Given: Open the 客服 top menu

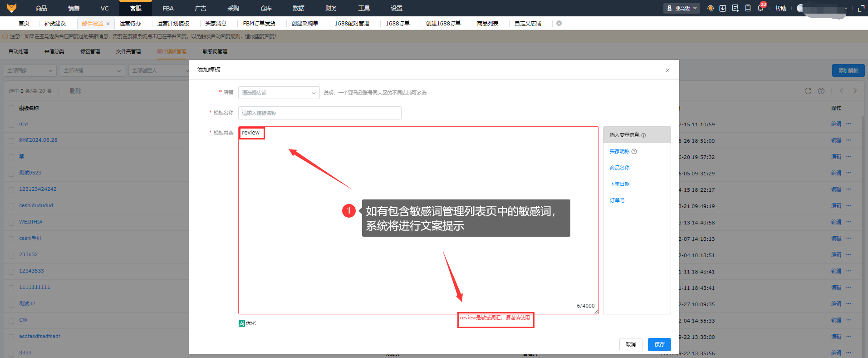Looking at the screenshot, I should pos(135,8).
